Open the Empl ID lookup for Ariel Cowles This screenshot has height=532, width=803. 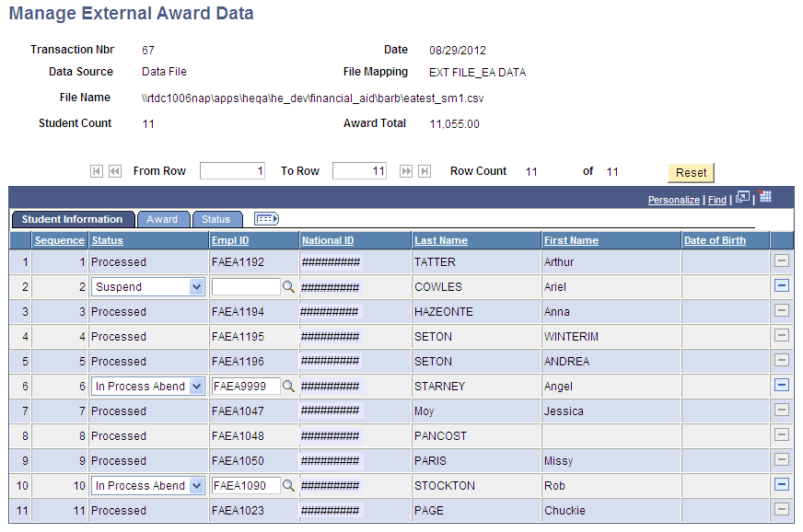[x=289, y=286]
